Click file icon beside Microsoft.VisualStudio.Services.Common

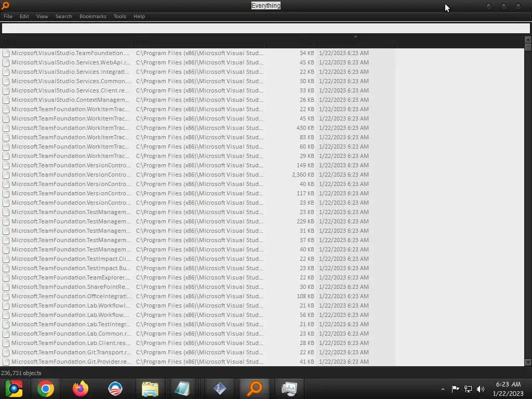pos(6,81)
